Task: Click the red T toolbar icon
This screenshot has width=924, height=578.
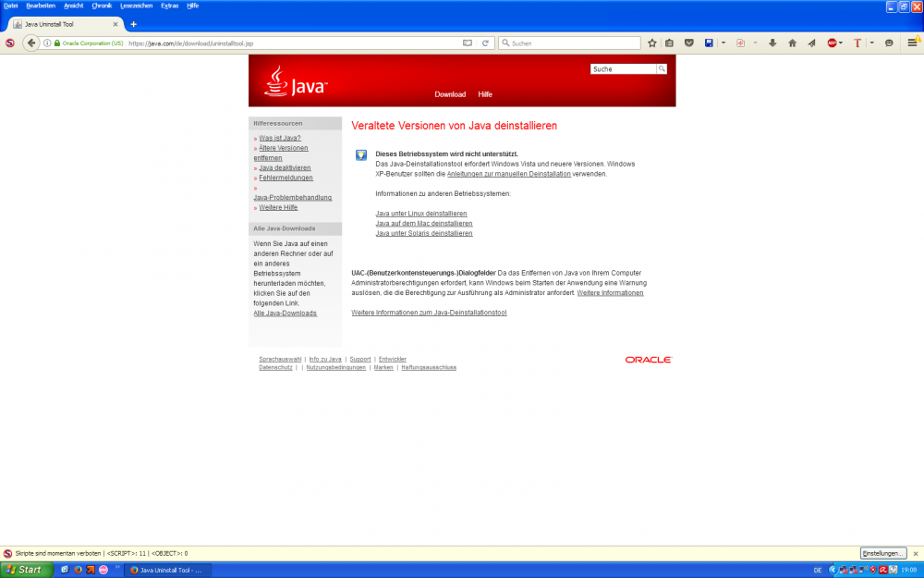Action: tap(857, 43)
